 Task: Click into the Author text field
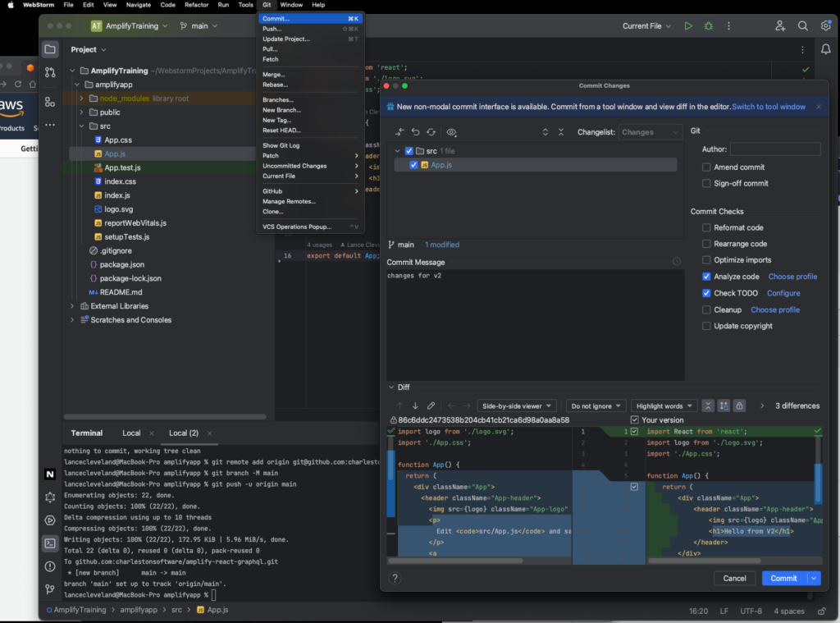774,149
